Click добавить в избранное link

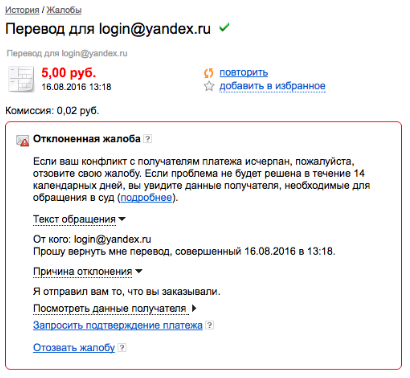(272, 86)
